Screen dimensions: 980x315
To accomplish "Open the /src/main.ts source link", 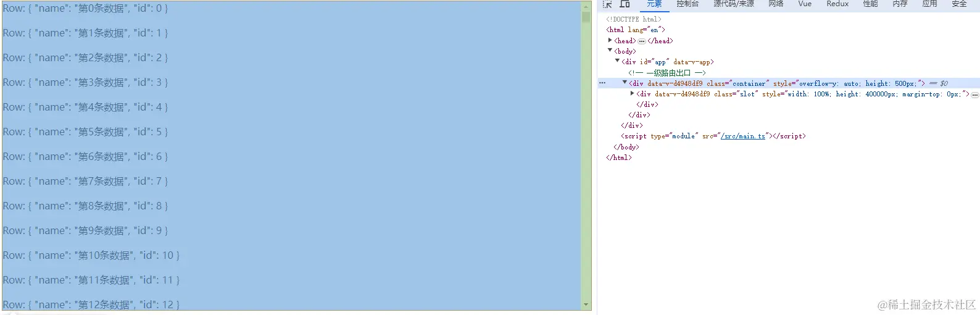I will [742, 136].
